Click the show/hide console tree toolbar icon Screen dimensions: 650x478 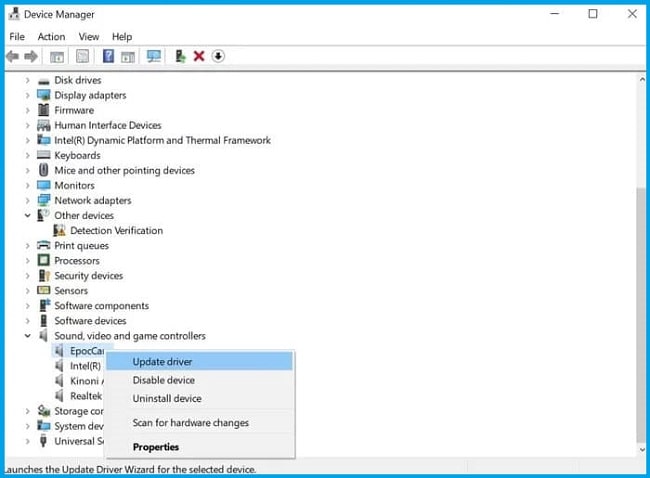click(x=57, y=56)
